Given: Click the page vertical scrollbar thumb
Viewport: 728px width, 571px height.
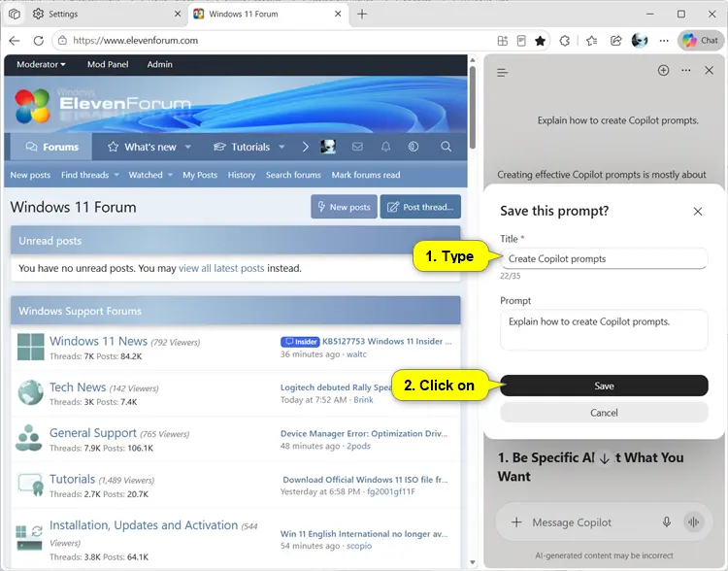Looking at the screenshot, I should coord(473,108).
